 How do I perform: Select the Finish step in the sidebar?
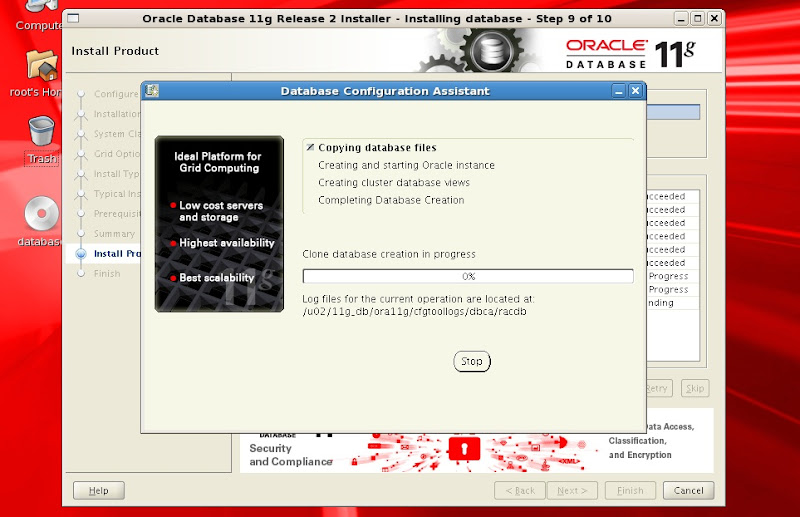107,274
